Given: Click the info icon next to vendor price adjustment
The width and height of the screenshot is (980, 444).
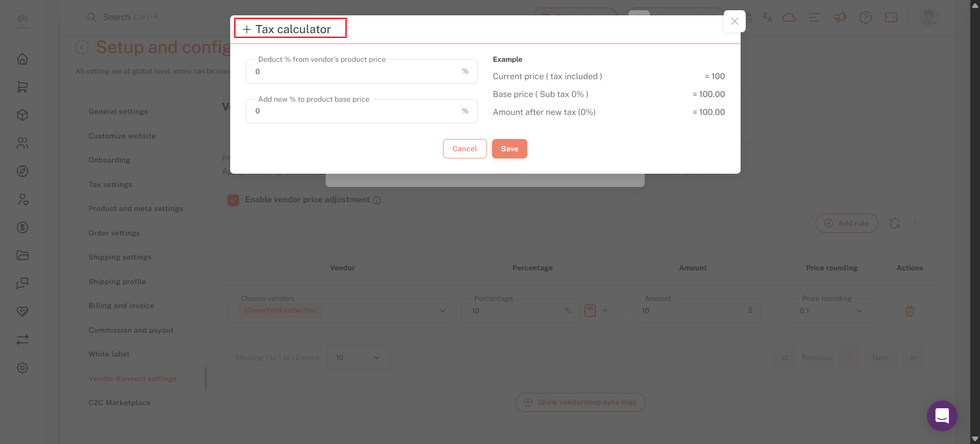Looking at the screenshot, I should tap(377, 200).
